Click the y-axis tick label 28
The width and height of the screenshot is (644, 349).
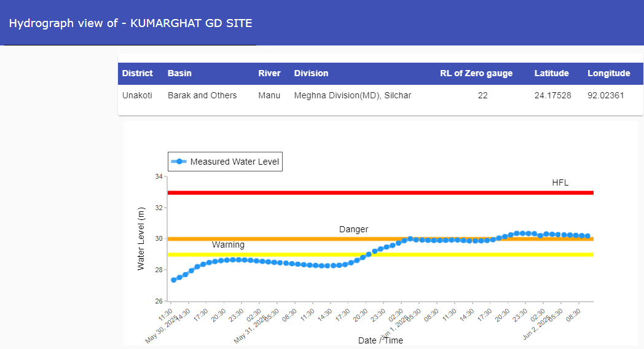(x=159, y=270)
